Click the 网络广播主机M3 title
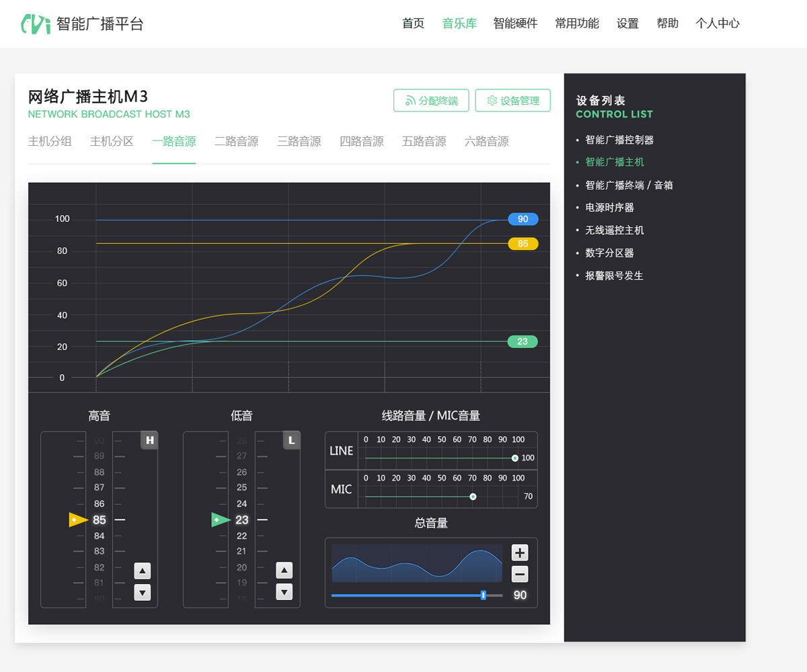The width and height of the screenshot is (807, 672). click(88, 96)
